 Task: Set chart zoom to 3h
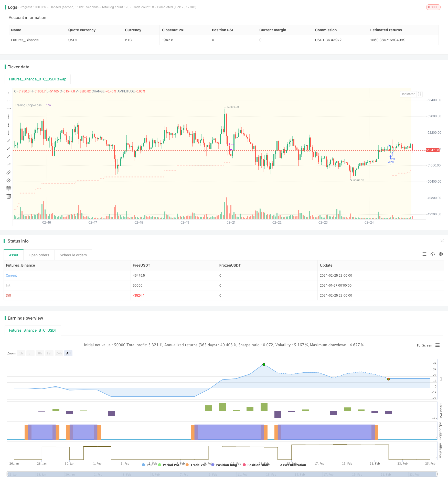tap(30, 353)
